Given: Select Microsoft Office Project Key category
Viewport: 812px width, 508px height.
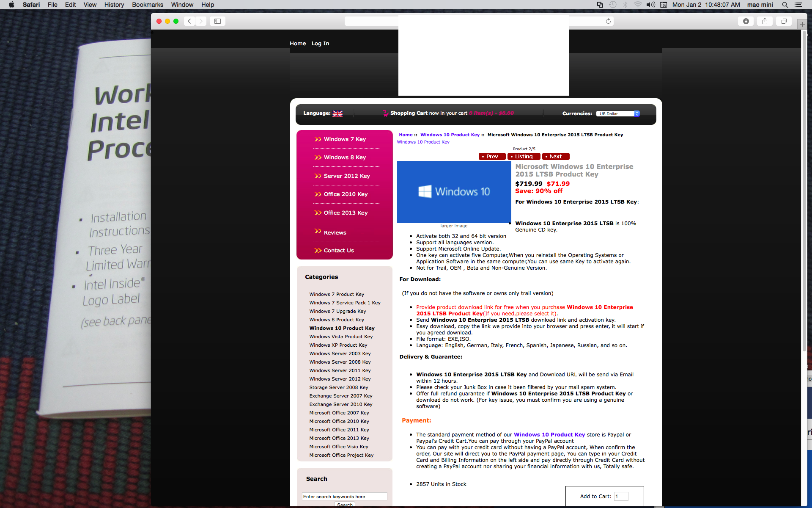Looking at the screenshot, I should (341, 455).
